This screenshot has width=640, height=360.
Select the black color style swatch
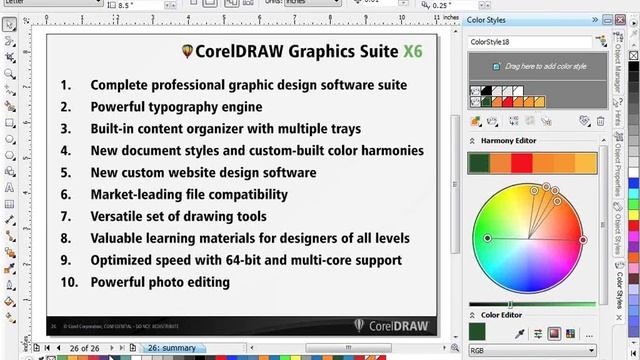pos(486,91)
